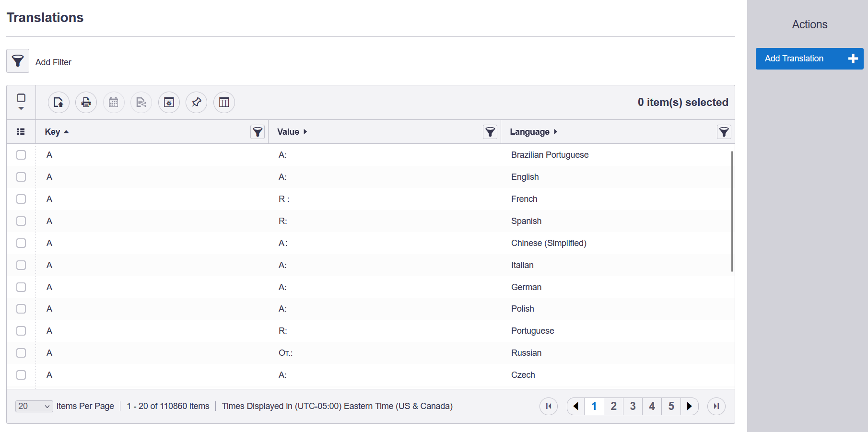
Task: Click the plus icon on Add Translation
Action: (853, 58)
